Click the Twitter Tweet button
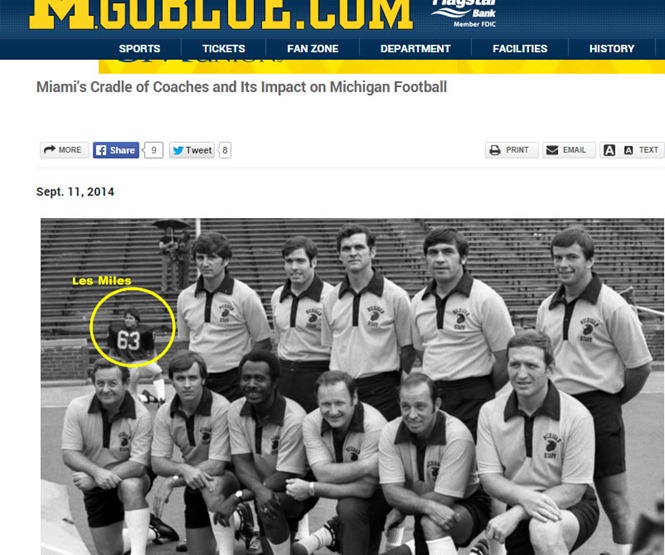Viewport: 665px width, 555px height. [192, 150]
